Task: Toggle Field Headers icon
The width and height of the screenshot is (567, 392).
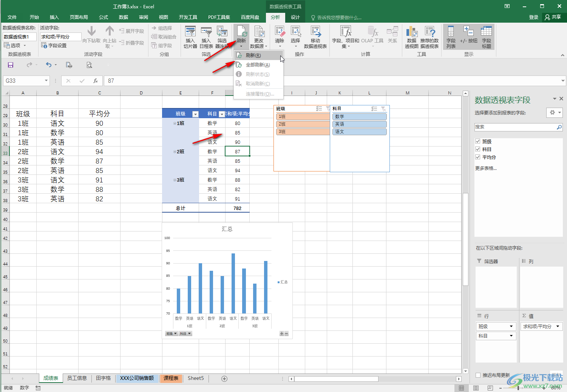Action: coord(487,37)
